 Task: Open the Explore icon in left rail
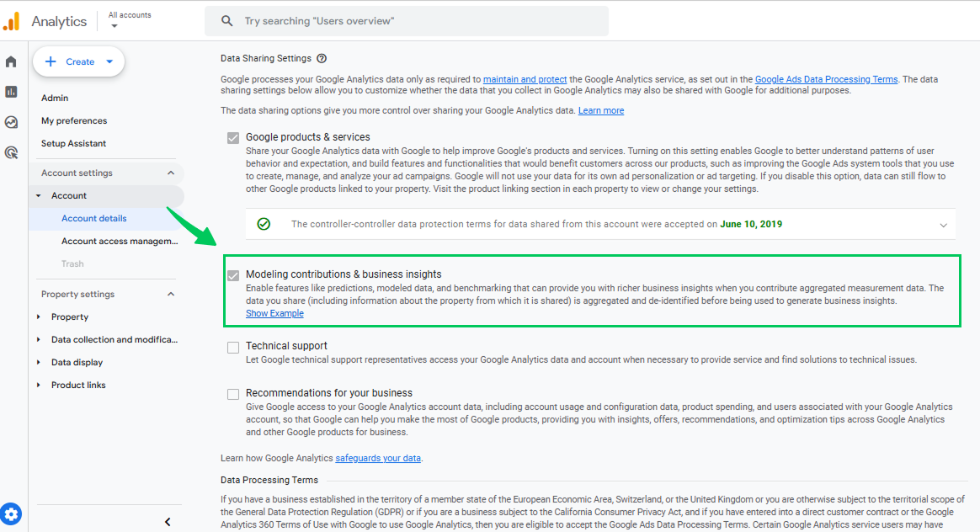coord(11,122)
